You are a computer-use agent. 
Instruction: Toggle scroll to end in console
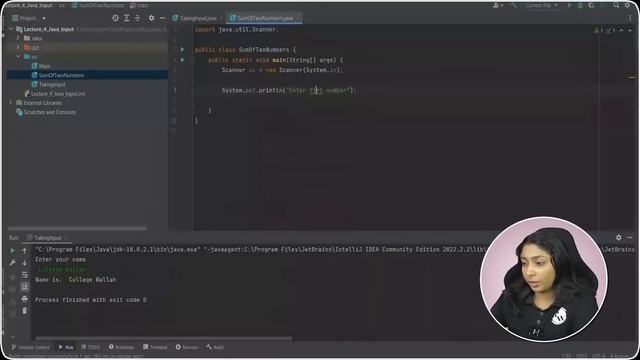click(x=24, y=287)
